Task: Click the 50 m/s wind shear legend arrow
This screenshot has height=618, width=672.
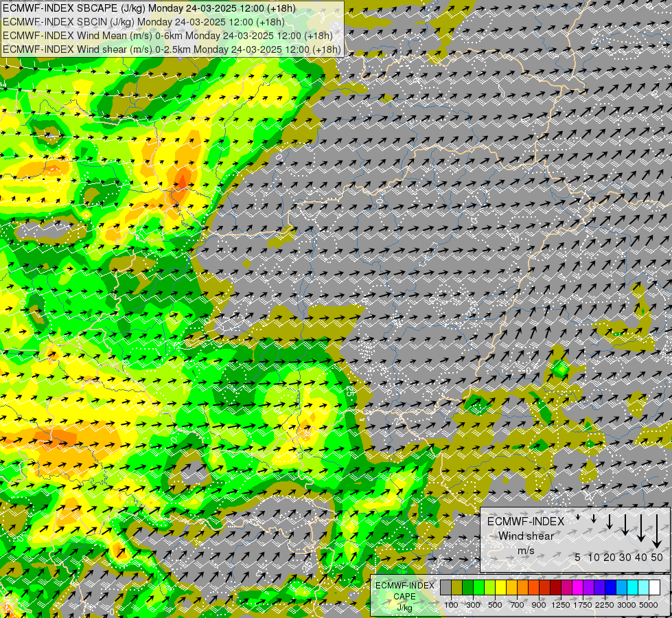Action: point(657,531)
